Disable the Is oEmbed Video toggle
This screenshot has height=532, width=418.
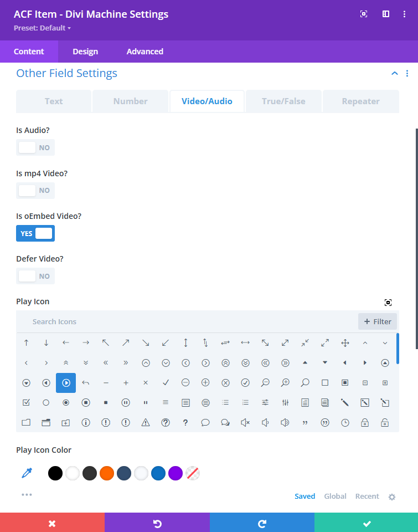coord(35,233)
